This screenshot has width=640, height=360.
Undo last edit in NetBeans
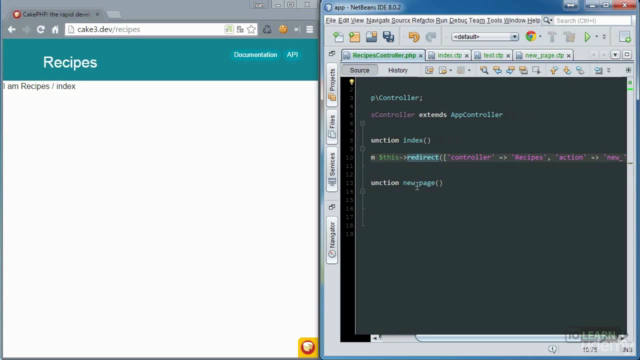tap(414, 37)
